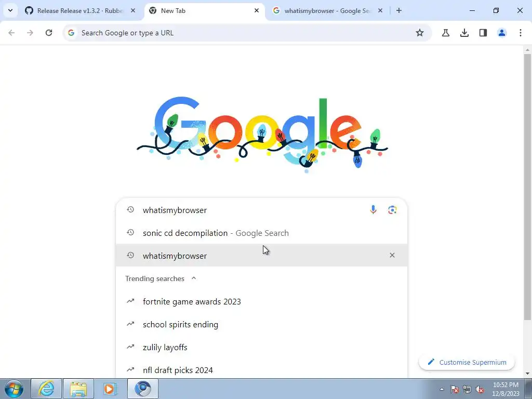This screenshot has width=532, height=399.
Task: Reload the current page
Action: 49,33
